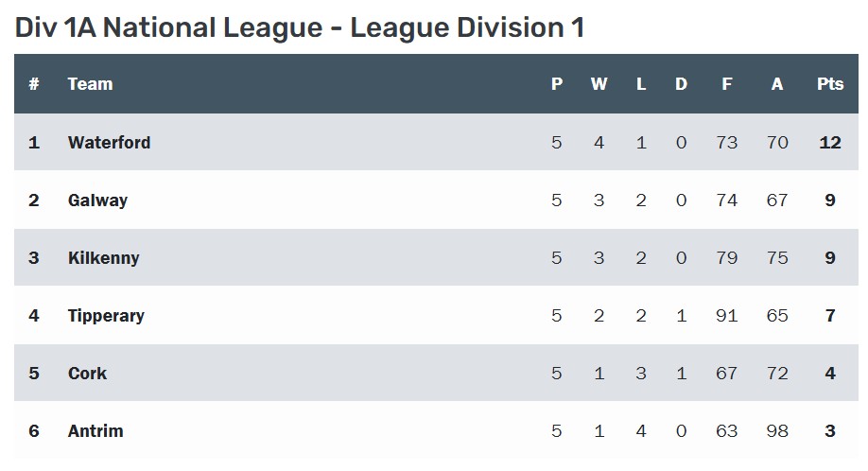This screenshot has width=868, height=471.
Task: Open the Kilkenny team entry
Action: (103, 258)
